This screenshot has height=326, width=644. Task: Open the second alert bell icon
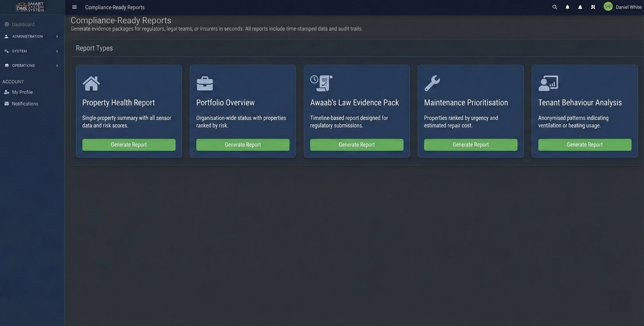point(580,7)
